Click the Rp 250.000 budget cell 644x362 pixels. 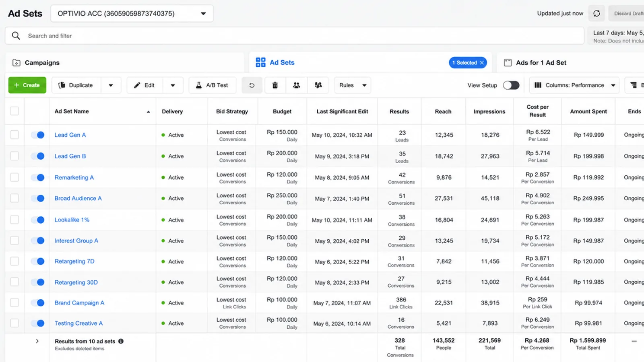pos(282,199)
